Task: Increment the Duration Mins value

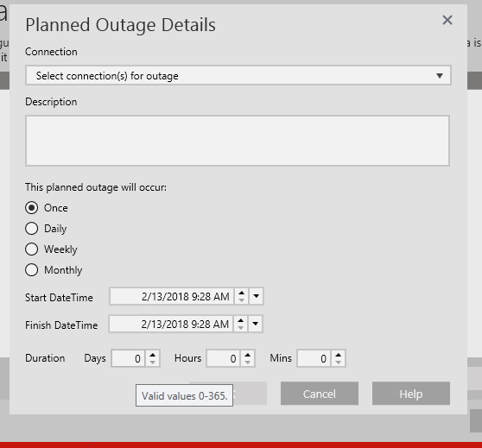Action: [x=338, y=355]
